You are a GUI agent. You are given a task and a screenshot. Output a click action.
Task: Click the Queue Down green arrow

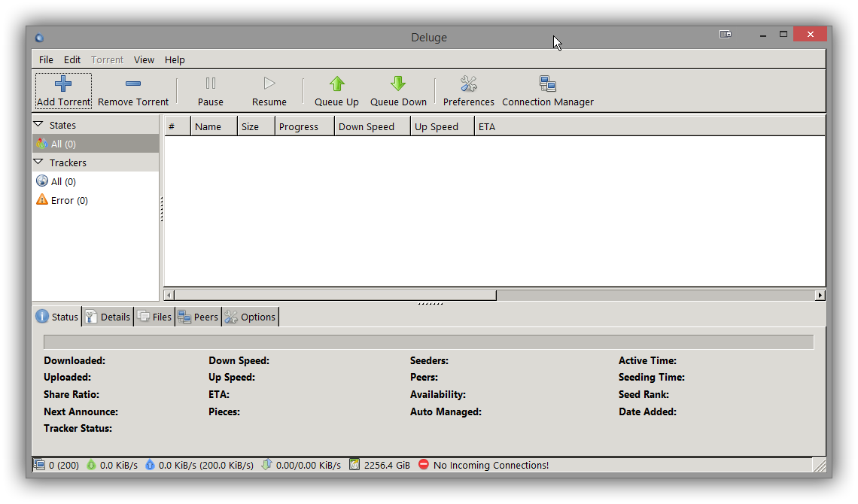pos(398,83)
